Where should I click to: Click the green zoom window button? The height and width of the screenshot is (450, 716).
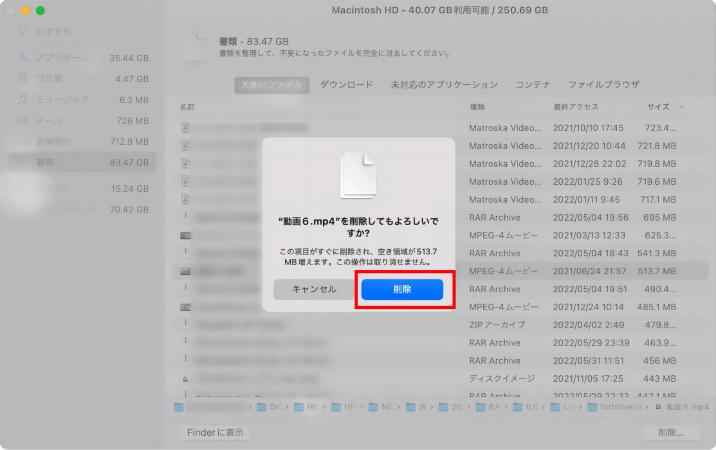pyautogui.click(x=40, y=11)
